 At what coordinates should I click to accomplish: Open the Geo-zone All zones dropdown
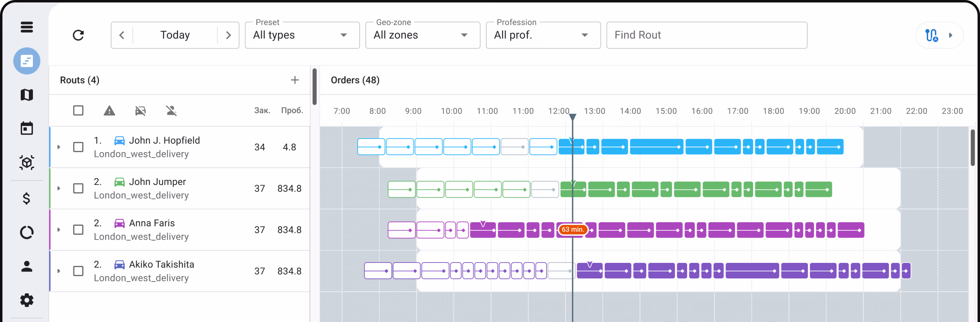(422, 35)
